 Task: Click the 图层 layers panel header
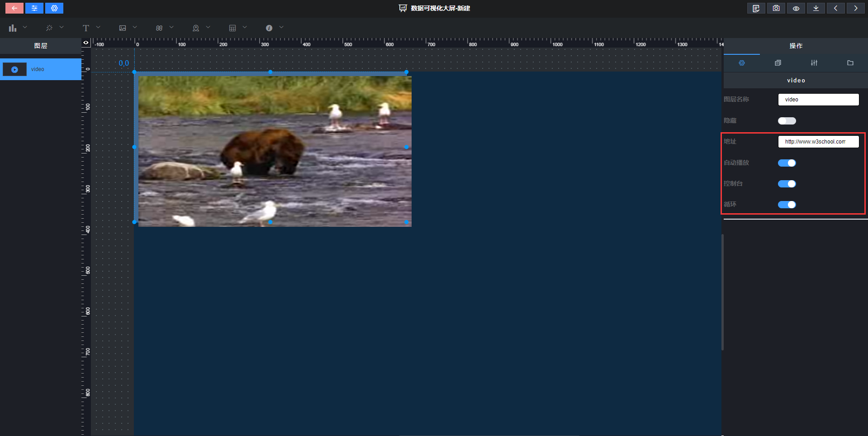tap(41, 46)
